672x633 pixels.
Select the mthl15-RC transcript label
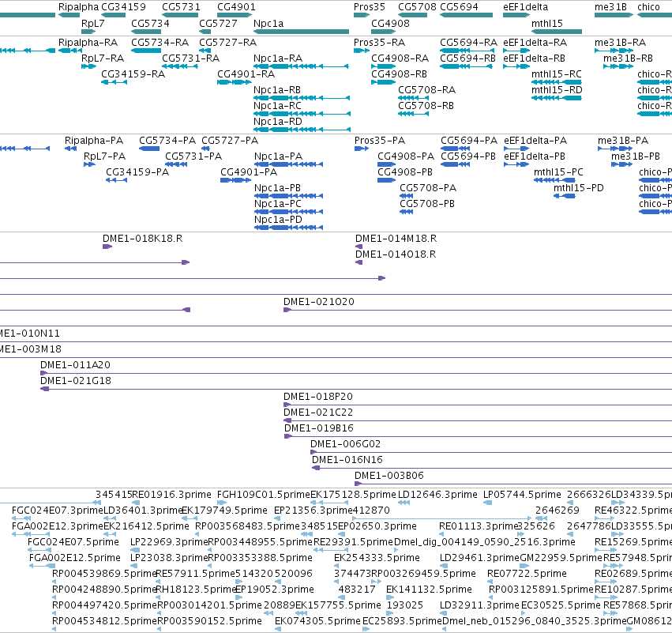point(557,74)
